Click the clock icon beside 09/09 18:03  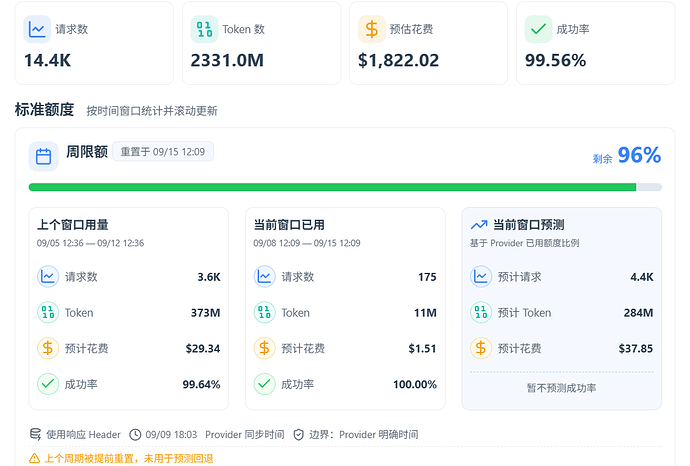(135, 435)
